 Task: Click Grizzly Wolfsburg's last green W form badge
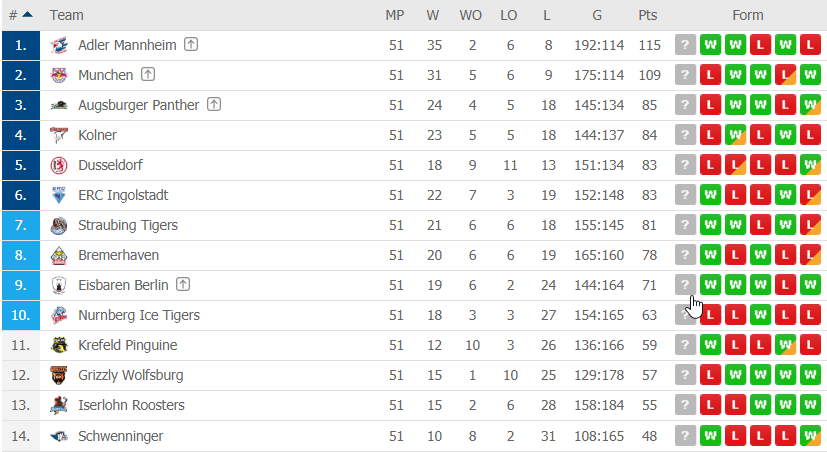(x=810, y=375)
